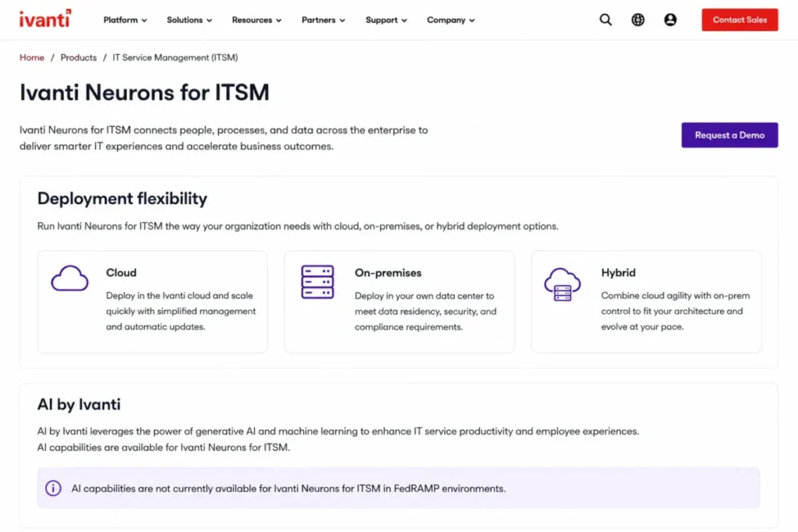Click the Deployment flexibility heading
The image size is (798, 532).
122,199
